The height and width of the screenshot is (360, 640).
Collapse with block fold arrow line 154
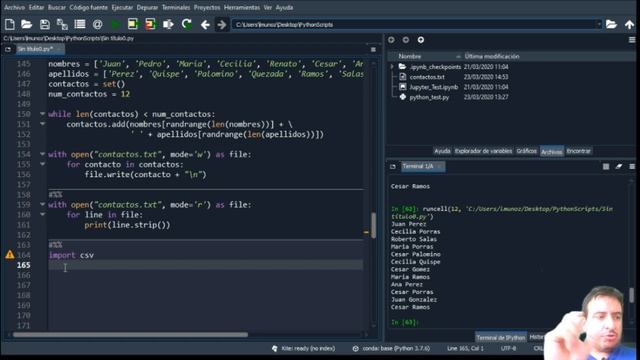pyautogui.click(x=42, y=154)
